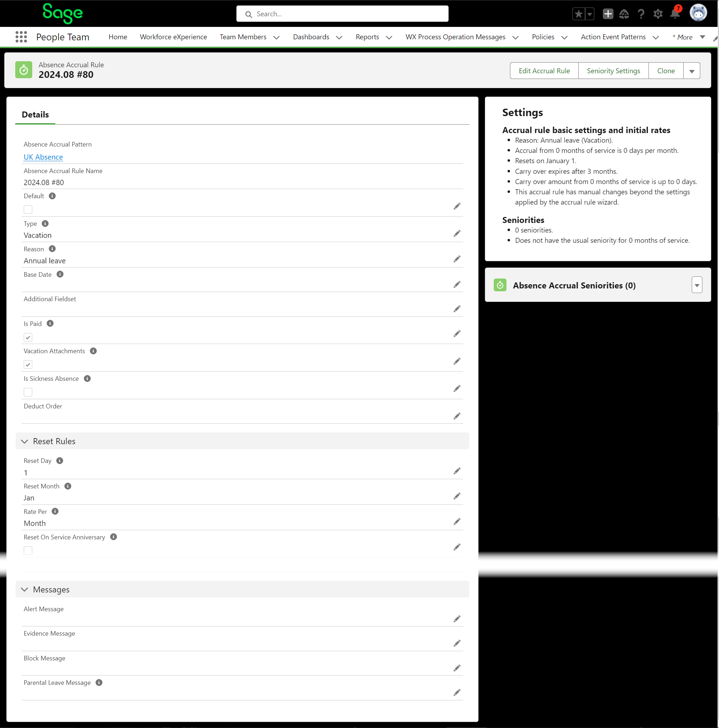The height and width of the screenshot is (728, 719).
Task: Open the Home tab
Action: [118, 37]
